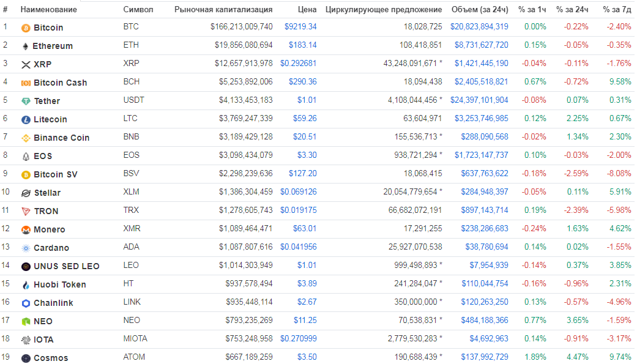The width and height of the screenshot is (637, 364).
Task: Sort by % за 24ч column header
Action: [x=572, y=10]
